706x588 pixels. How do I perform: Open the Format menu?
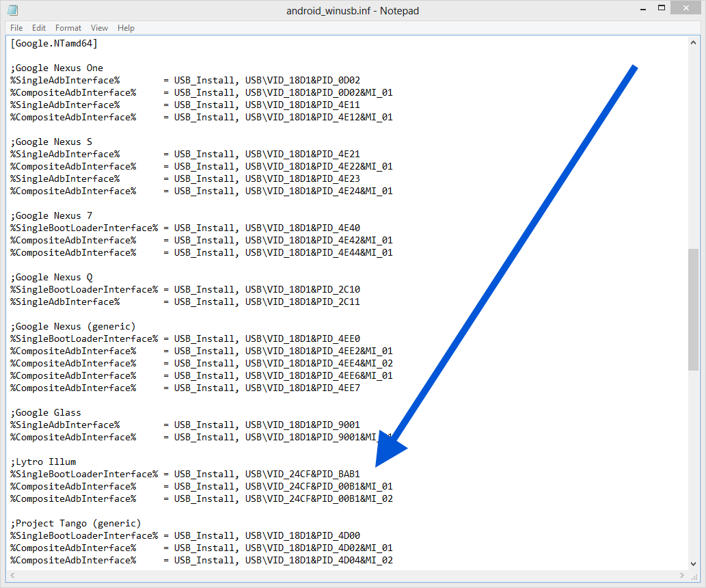[68, 28]
